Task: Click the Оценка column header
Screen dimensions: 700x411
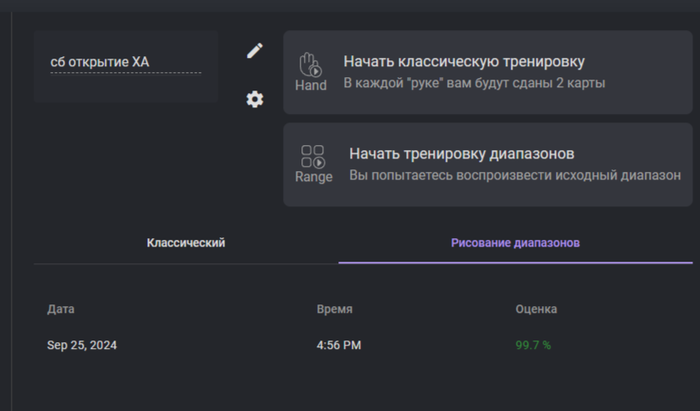Action: (x=536, y=309)
